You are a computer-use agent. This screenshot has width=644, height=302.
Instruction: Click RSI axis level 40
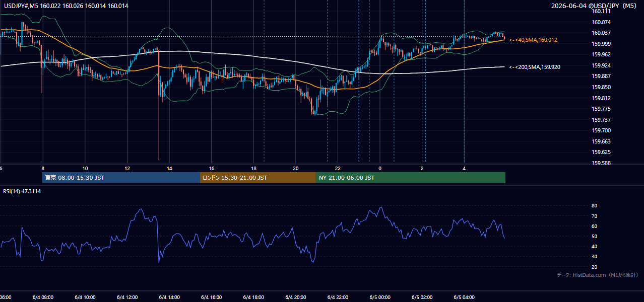pyautogui.click(x=594, y=246)
